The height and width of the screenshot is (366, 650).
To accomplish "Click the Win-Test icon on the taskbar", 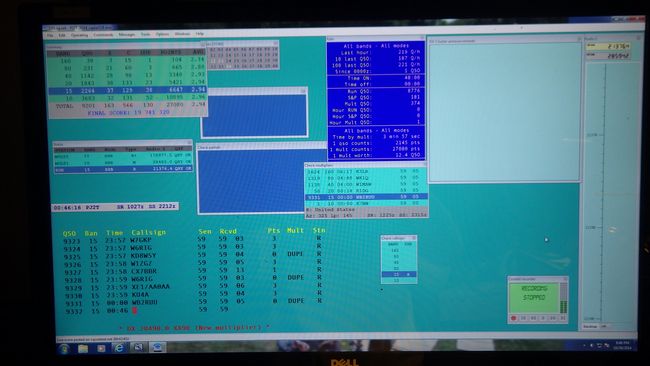I will pyautogui.click(x=158, y=348).
